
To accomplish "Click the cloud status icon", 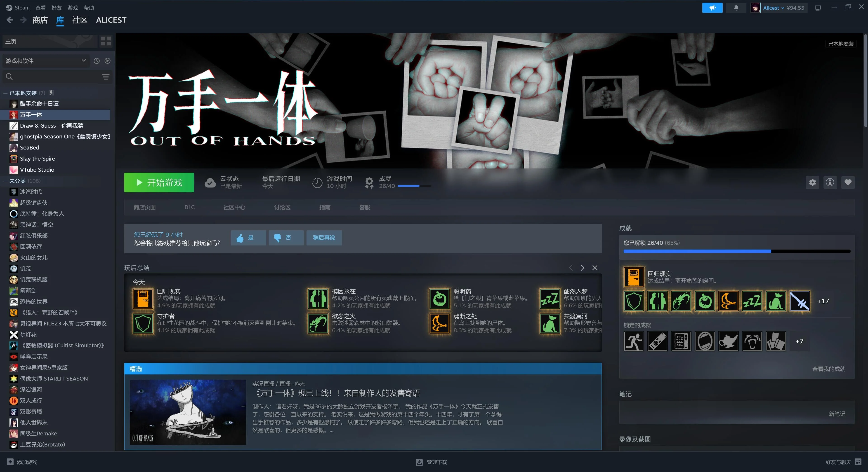I will (210, 182).
